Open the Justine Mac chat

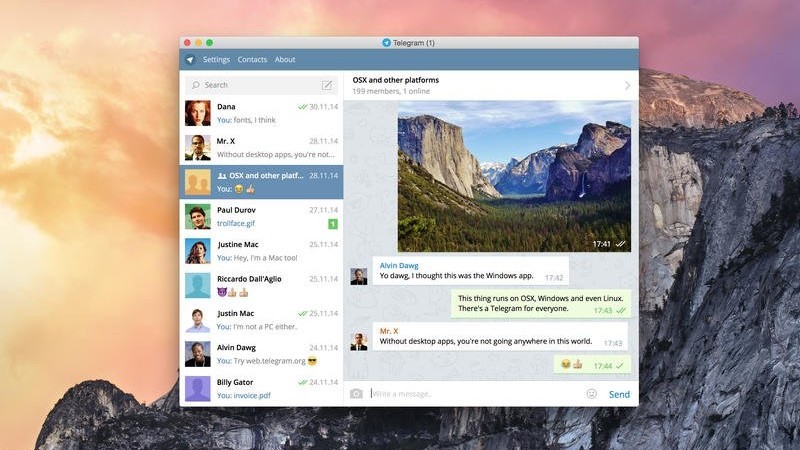point(261,251)
